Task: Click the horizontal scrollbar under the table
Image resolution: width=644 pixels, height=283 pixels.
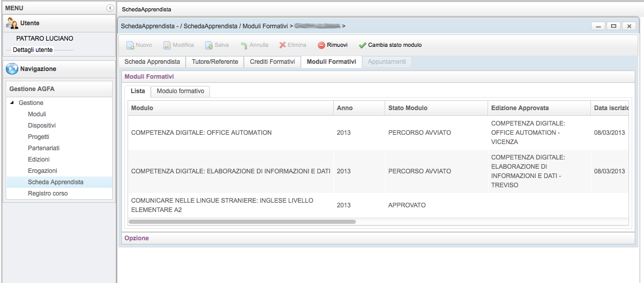Action: click(242, 222)
